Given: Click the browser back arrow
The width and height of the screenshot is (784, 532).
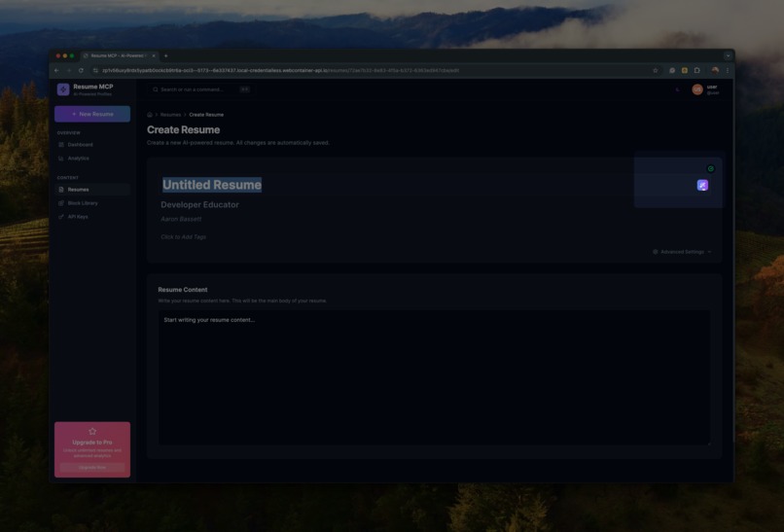Looking at the screenshot, I should 56,70.
